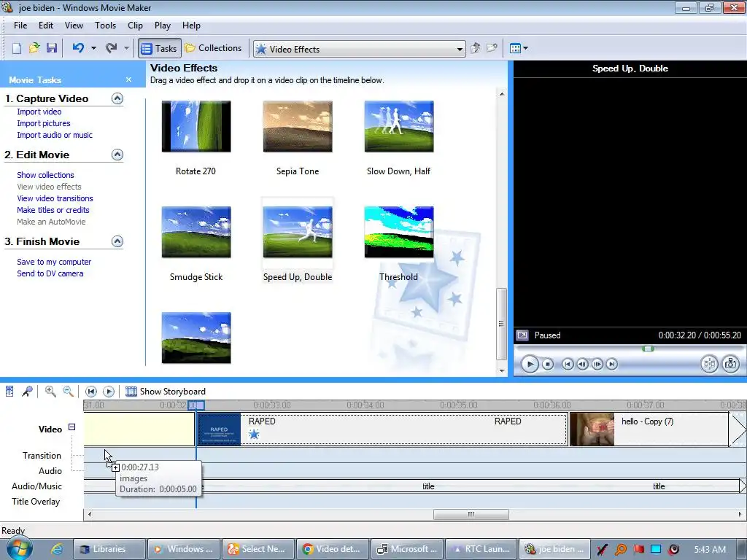The height and width of the screenshot is (560, 747).
Task: Toggle the Collections pane button
Action: pos(214,48)
